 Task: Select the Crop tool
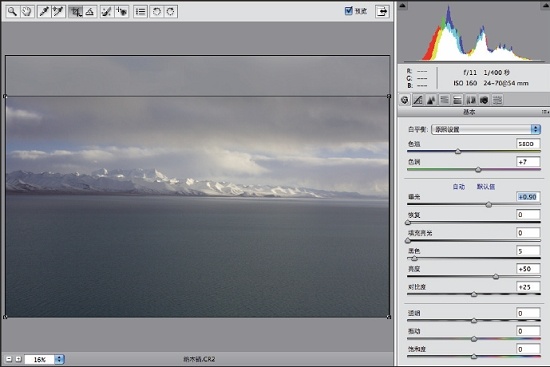[75, 12]
